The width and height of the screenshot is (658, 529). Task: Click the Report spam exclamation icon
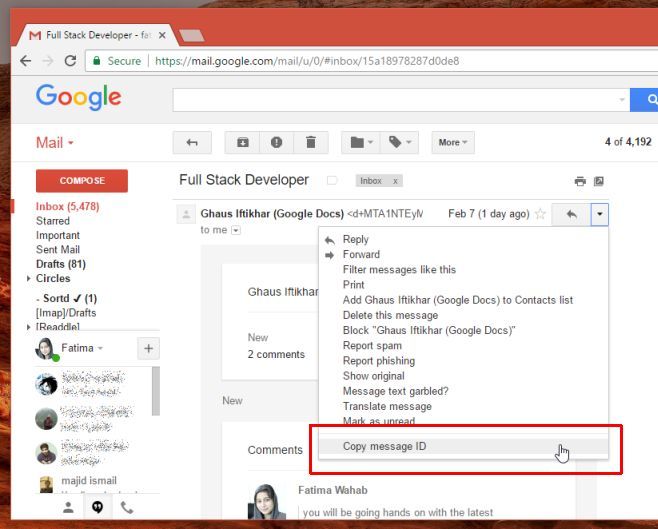tap(276, 142)
